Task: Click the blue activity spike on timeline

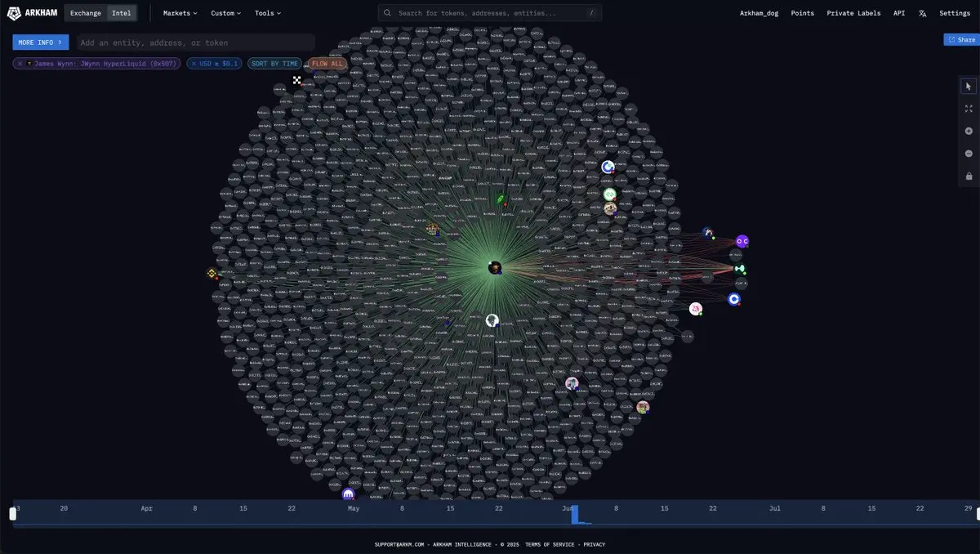Action: click(x=574, y=515)
